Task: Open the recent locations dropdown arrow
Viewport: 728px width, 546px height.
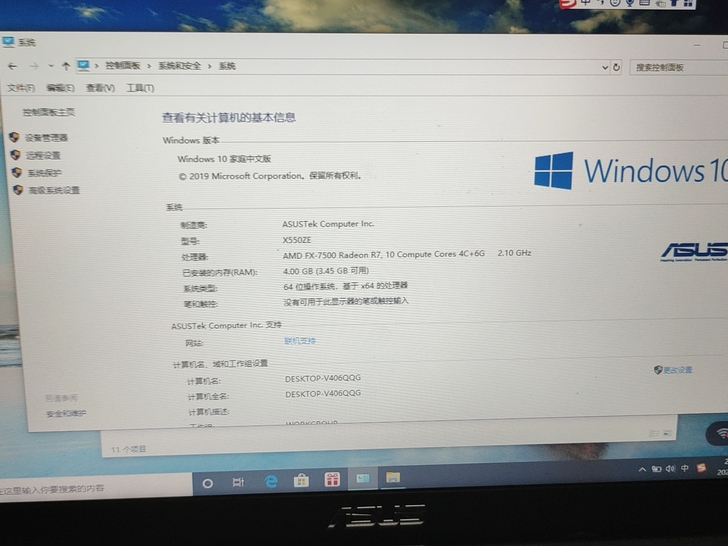Action: 51,66
